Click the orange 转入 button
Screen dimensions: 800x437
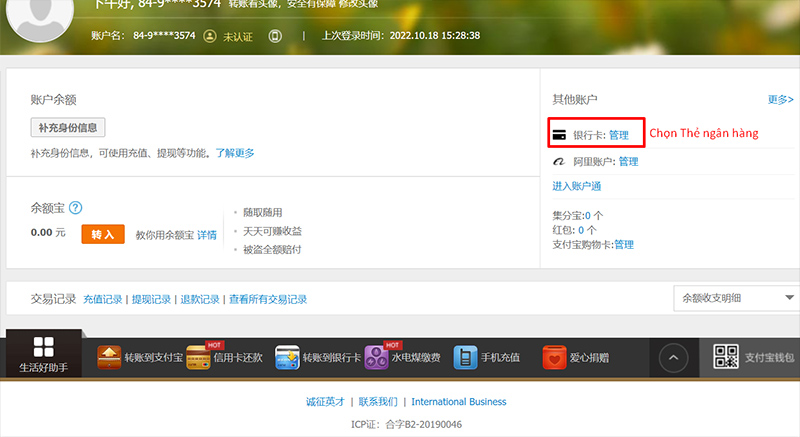pos(103,234)
